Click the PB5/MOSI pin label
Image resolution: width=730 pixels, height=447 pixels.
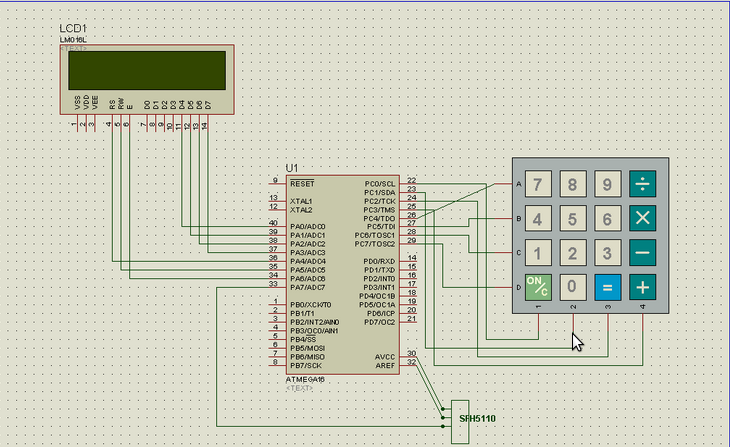(308, 348)
